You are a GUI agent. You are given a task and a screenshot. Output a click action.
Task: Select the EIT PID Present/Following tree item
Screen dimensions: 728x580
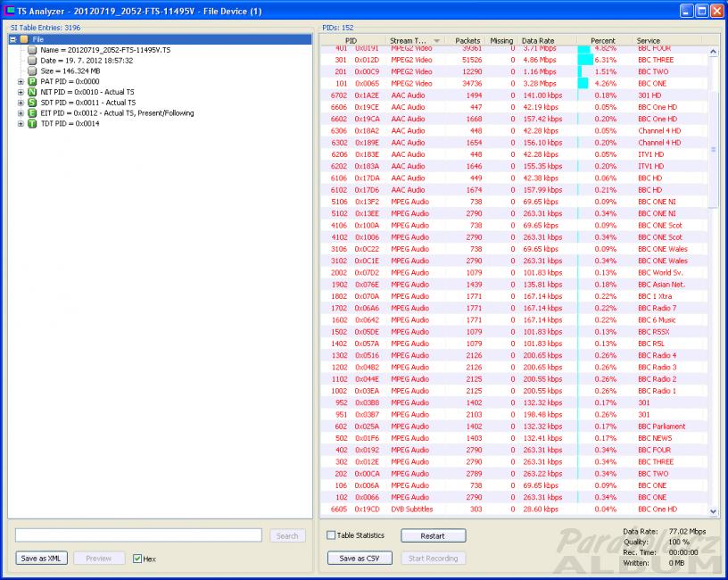pyautogui.click(x=117, y=112)
